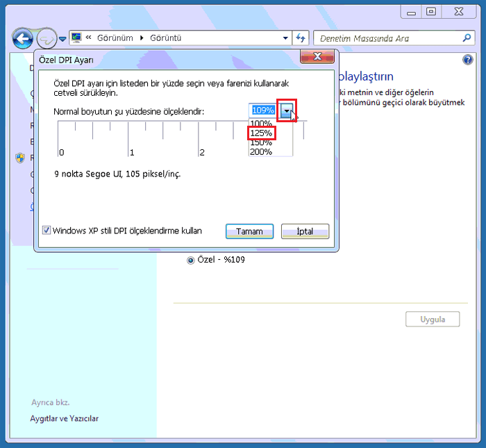The height and width of the screenshot is (448, 486).
Task: Open Aygıtlar ve Yazıcılar link
Action: [64, 419]
